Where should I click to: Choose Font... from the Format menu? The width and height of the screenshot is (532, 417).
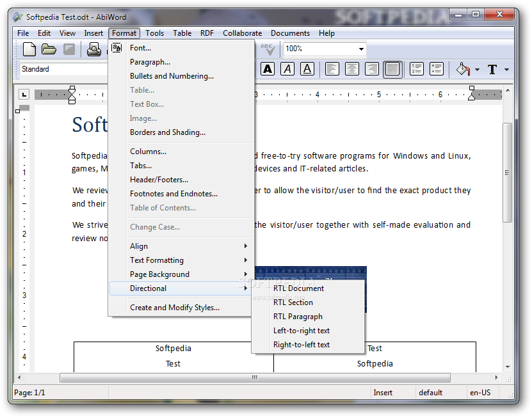coord(182,48)
